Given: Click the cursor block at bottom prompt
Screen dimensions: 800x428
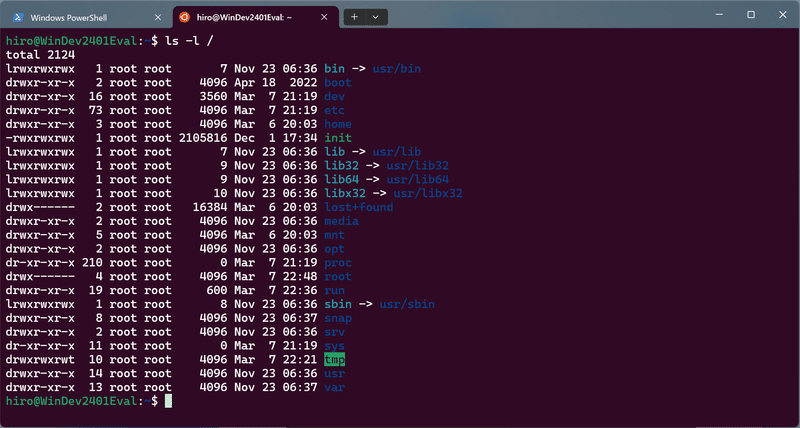Looking at the screenshot, I should tap(168, 401).
